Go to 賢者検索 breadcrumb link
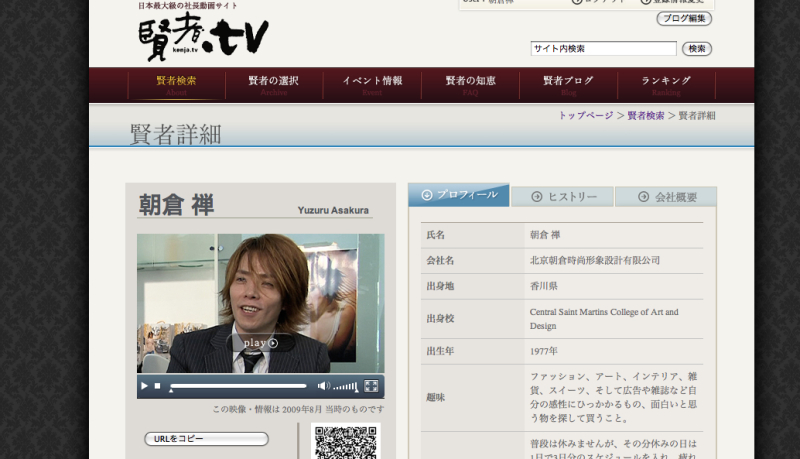 coord(645,116)
